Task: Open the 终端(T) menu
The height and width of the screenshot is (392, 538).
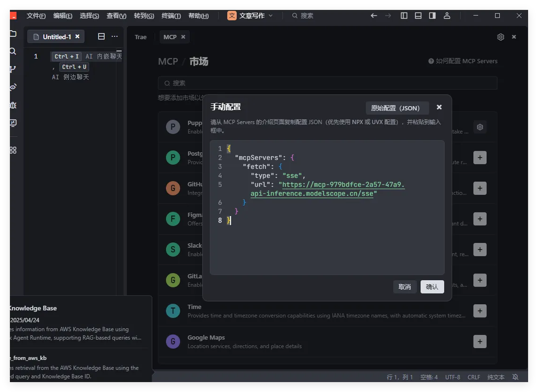Action: 171,16
